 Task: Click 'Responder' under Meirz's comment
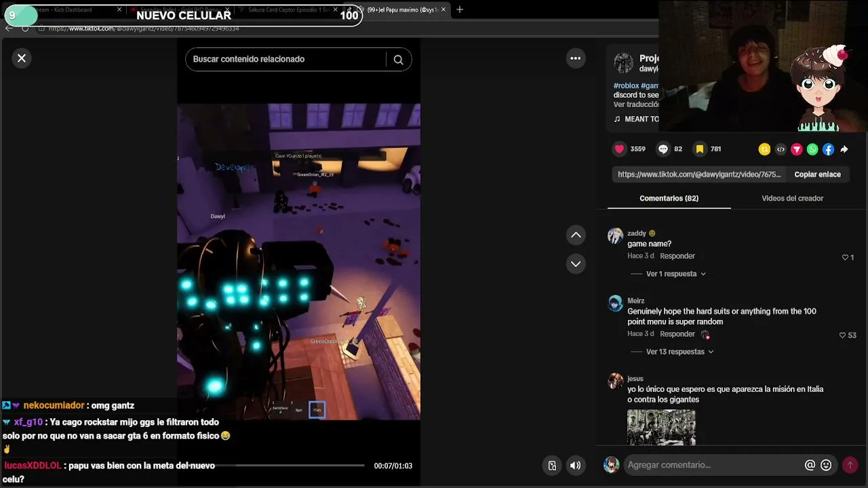pyautogui.click(x=677, y=334)
